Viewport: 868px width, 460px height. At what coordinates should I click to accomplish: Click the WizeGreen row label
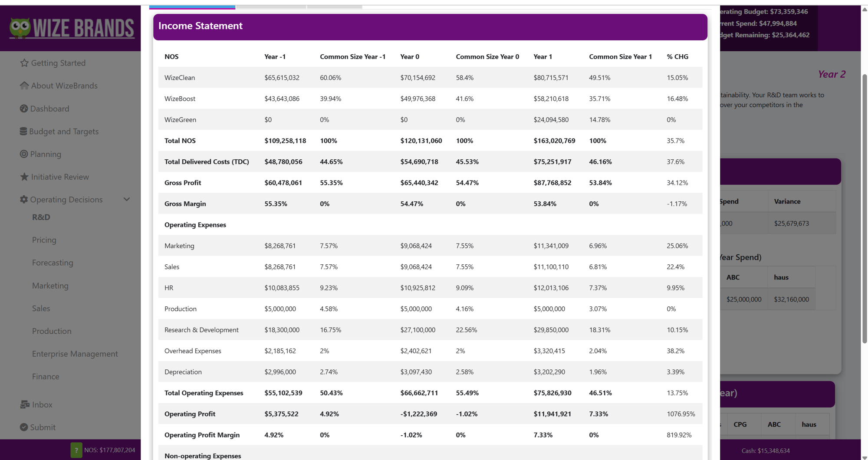click(180, 119)
